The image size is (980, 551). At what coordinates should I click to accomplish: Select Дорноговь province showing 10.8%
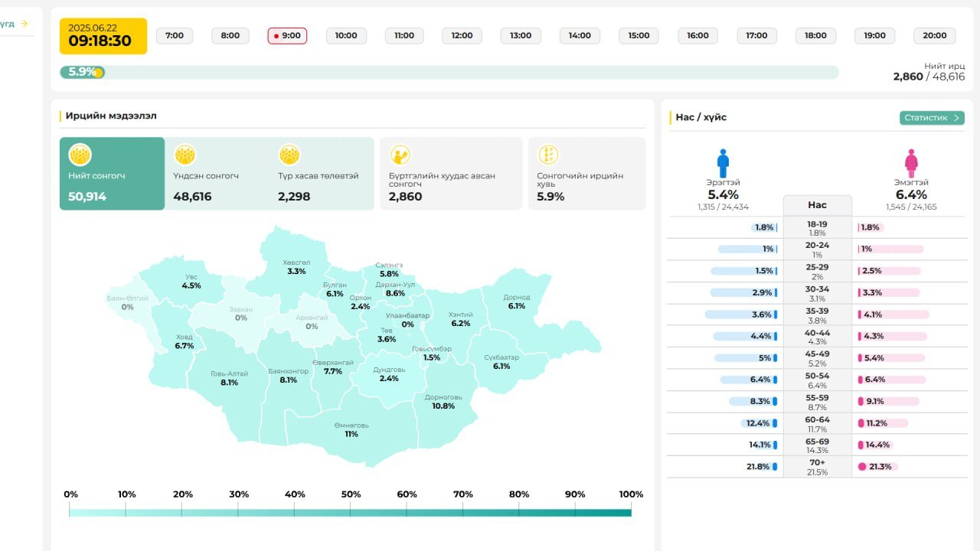443,402
